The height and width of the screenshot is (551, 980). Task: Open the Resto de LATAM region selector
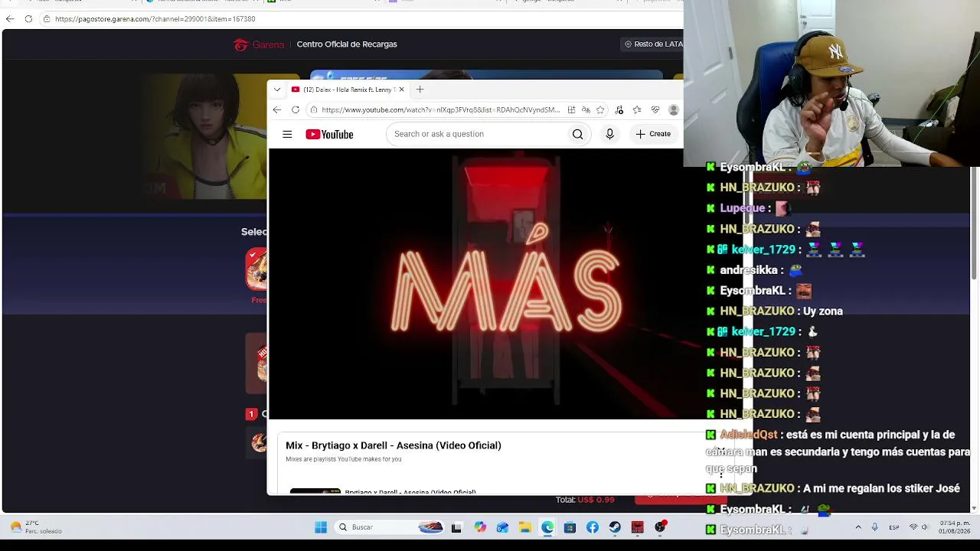pyautogui.click(x=653, y=44)
